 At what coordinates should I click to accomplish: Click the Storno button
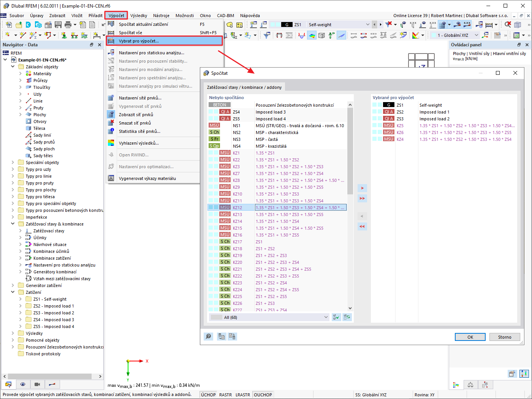(505, 337)
